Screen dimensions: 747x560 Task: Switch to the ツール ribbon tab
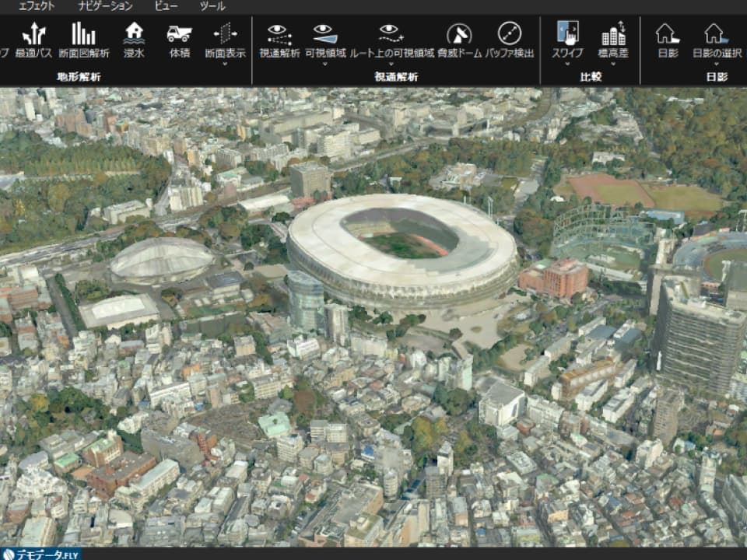coord(212,6)
